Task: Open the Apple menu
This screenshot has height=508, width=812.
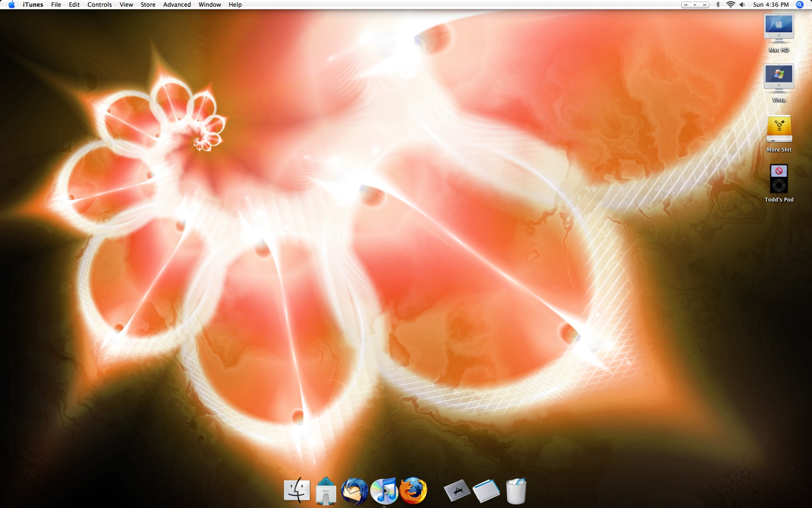Action: (x=11, y=5)
